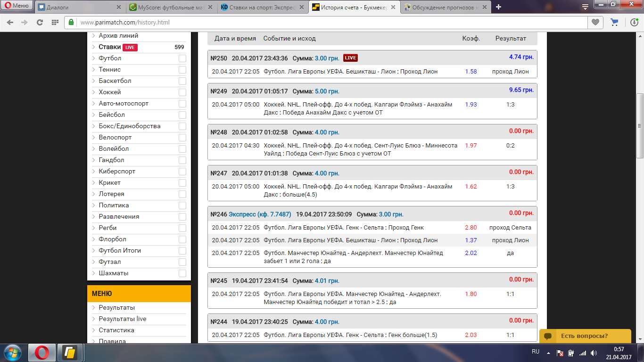Tick the Хоккей checkbox

click(x=182, y=92)
